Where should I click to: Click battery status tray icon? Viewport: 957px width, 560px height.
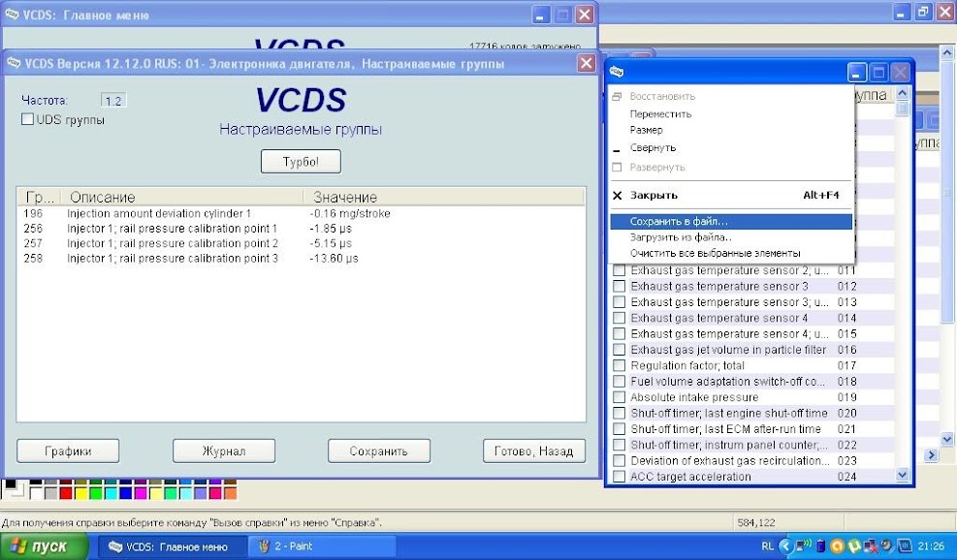(x=821, y=546)
